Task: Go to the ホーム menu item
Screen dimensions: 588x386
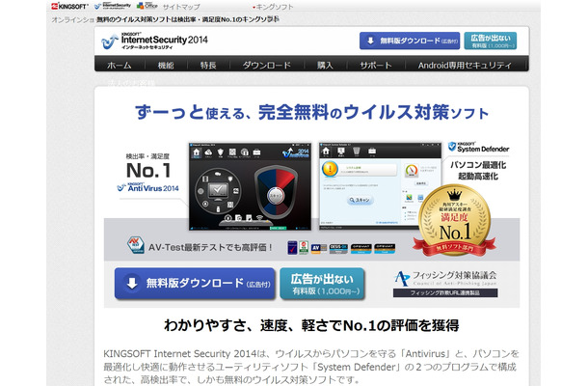Action: pyautogui.click(x=120, y=66)
